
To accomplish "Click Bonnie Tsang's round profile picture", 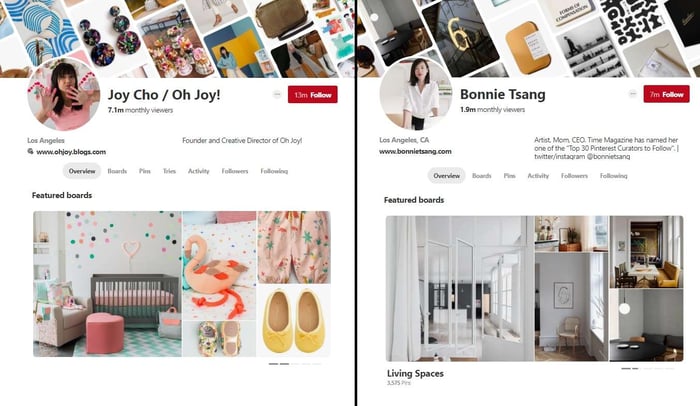I will click(416, 94).
